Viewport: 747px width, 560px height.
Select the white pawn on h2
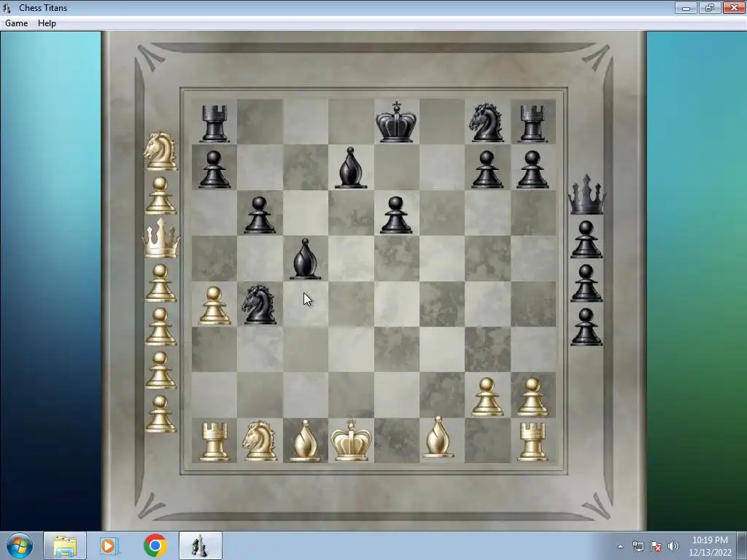pyautogui.click(x=533, y=397)
